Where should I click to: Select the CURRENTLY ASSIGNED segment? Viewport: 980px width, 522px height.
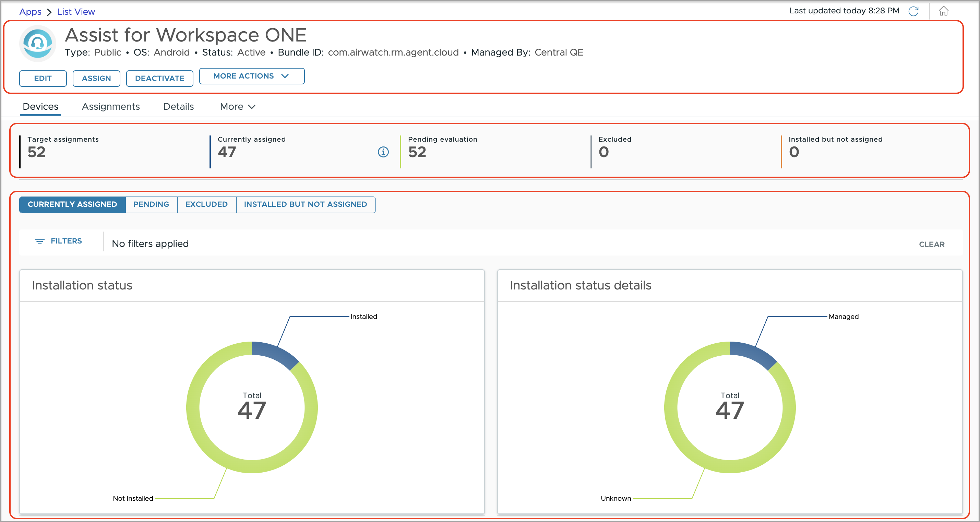click(x=72, y=204)
